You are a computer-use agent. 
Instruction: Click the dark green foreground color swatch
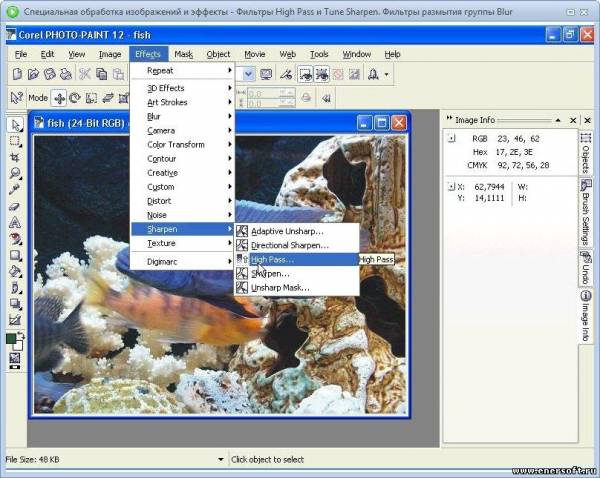click(11, 339)
